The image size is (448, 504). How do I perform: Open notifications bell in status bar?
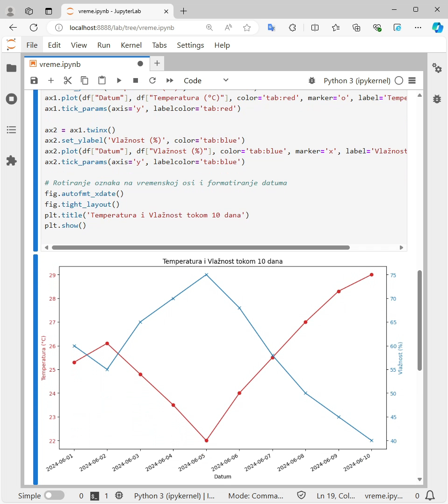430,495
